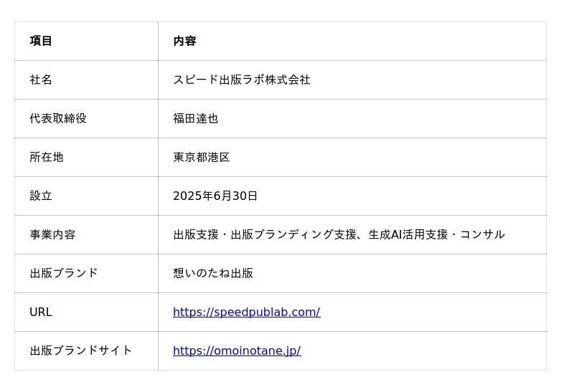Viewport: 574px width, 392px height.
Task: Click the 東京都港区 address text
Action: [201, 157]
